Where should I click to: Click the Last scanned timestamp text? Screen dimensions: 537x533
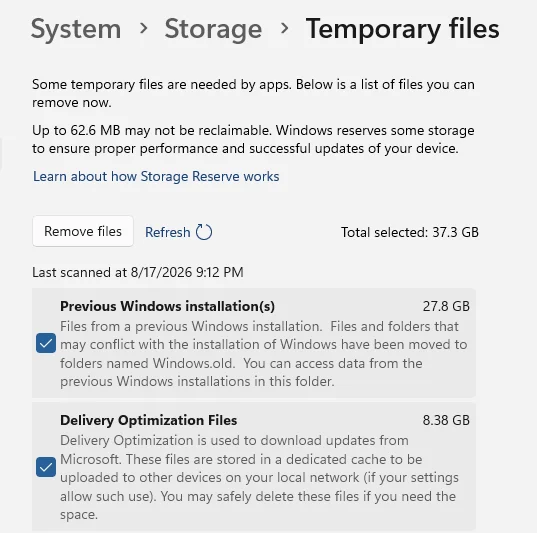[x=138, y=273]
